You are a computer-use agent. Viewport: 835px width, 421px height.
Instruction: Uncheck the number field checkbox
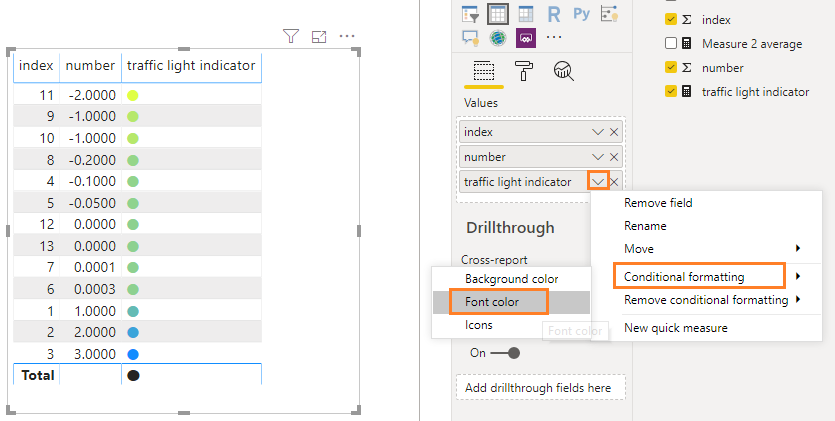click(671, 67)
